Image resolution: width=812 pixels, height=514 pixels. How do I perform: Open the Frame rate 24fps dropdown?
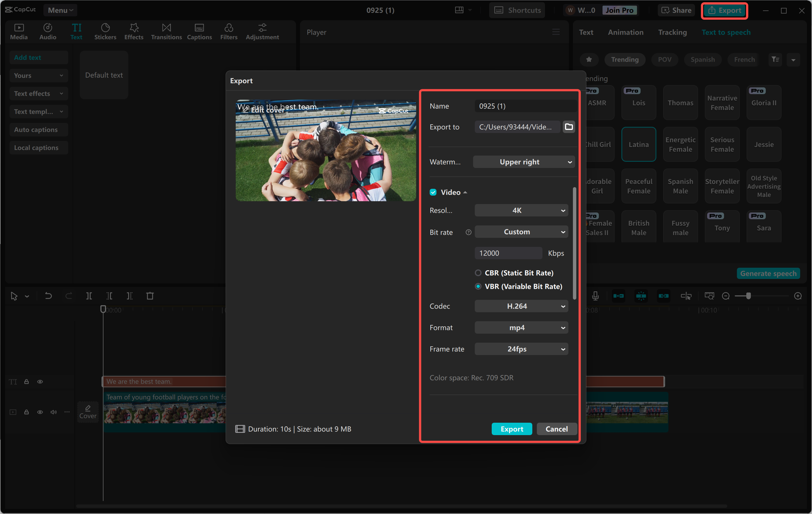pos(521,349)
